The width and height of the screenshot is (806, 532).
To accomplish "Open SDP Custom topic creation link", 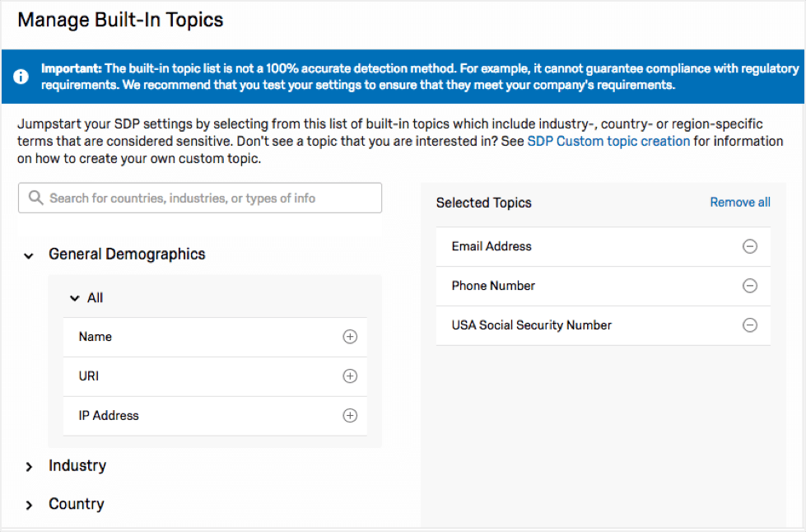I will 608,141.
